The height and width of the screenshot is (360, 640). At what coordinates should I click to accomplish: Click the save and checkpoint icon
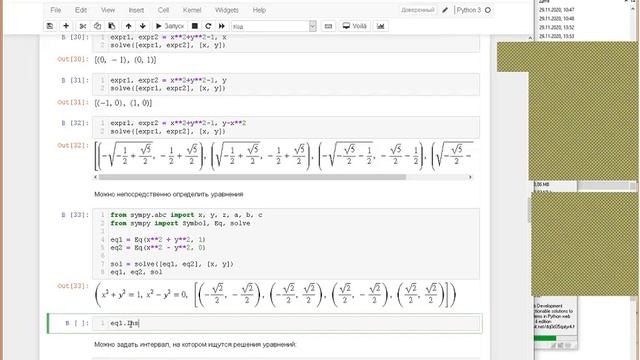pos(50,26)
